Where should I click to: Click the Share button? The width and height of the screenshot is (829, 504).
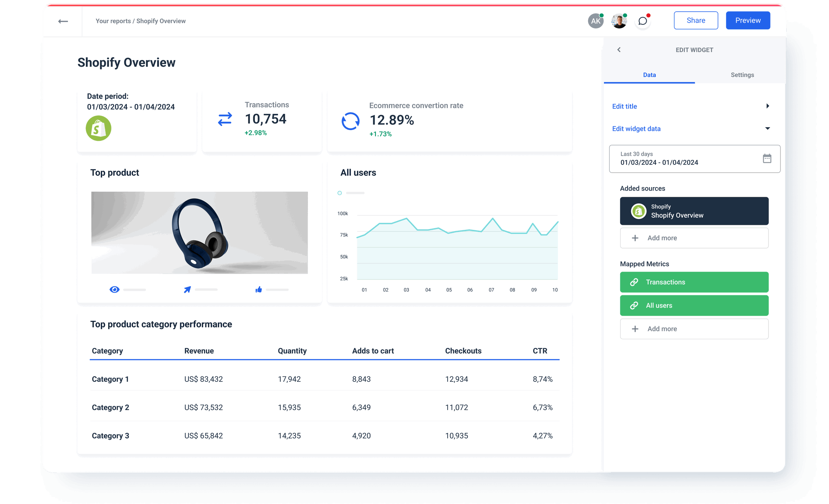point(696,20)
